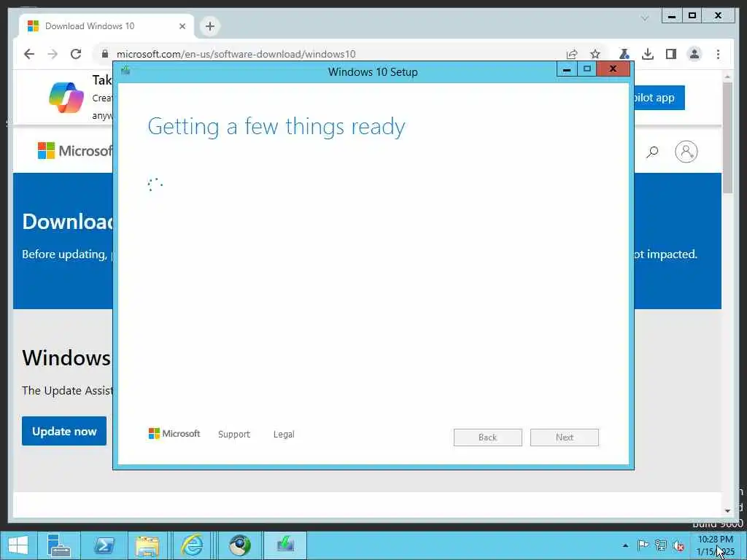
Task: Close the Download Windows 10 tab
Action: 182,26
